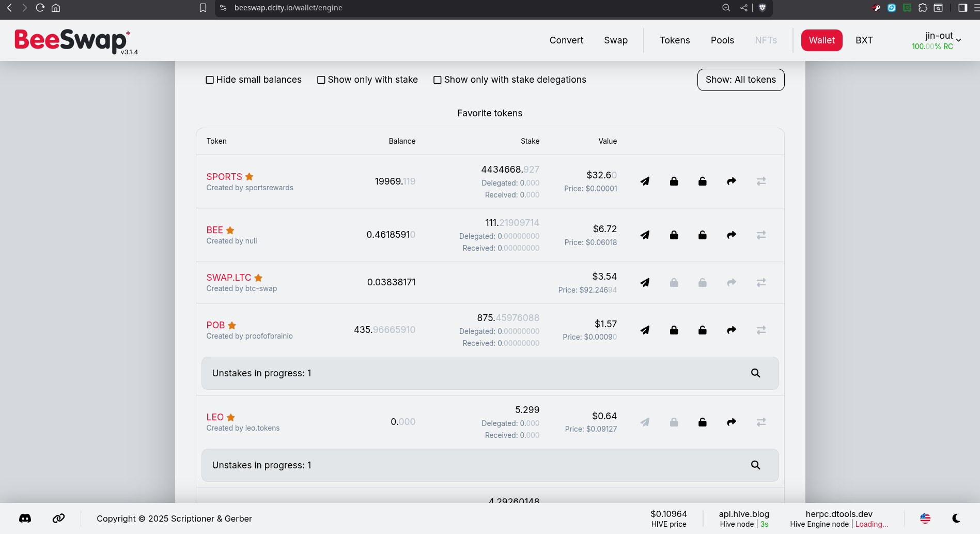Click the stake lock icon for BEE
980x534 pixels.
pos(674,235)
